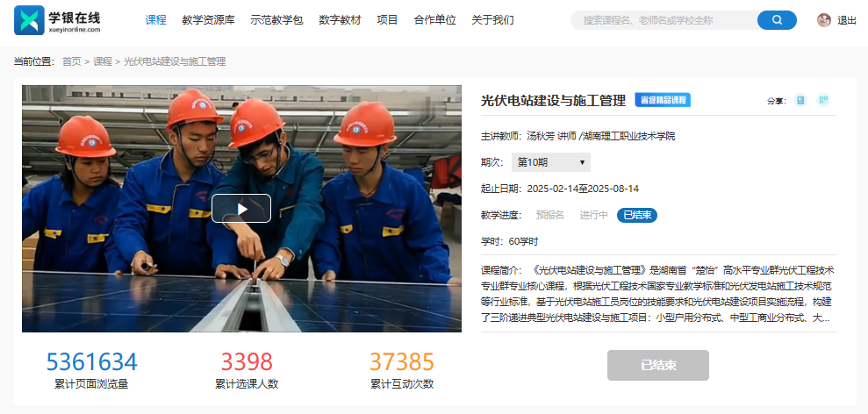Viewport: 868px width, 414px height.
Task: Select the 进行中 progress status
Action: [x=593, y=215]
